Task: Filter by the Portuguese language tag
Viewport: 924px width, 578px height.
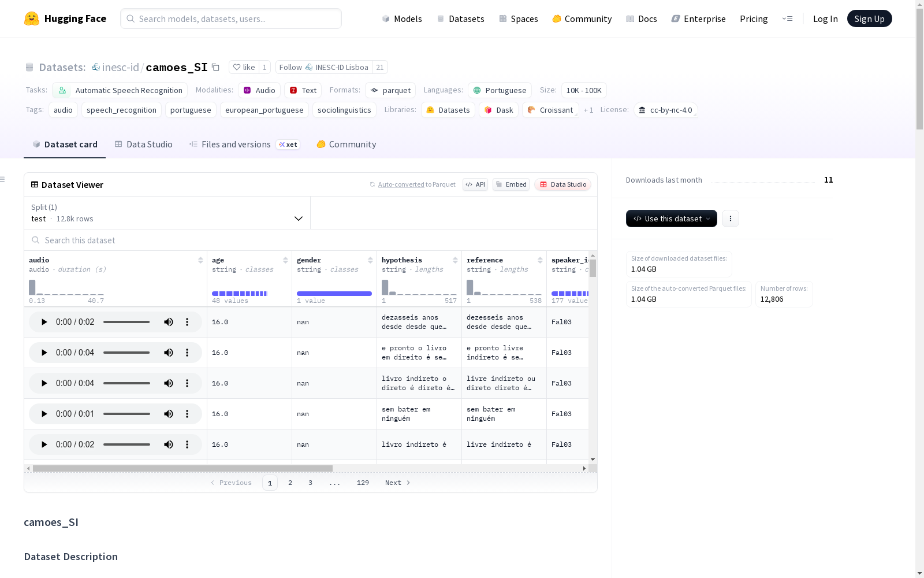Action: point(500,90)
